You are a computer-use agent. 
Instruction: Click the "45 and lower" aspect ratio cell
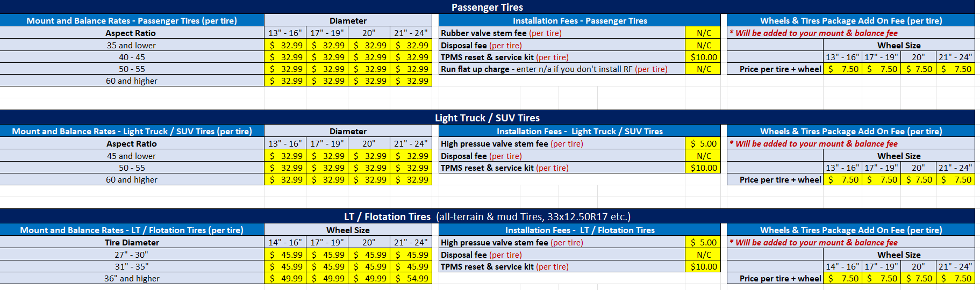pyautogui.click(x=132, y=156)
